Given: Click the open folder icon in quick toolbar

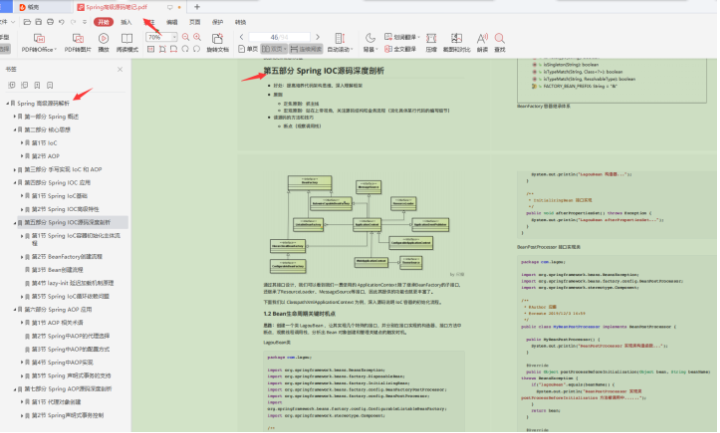Looking at the screenshot, I should pyautogui.click(x=27, y=22).
